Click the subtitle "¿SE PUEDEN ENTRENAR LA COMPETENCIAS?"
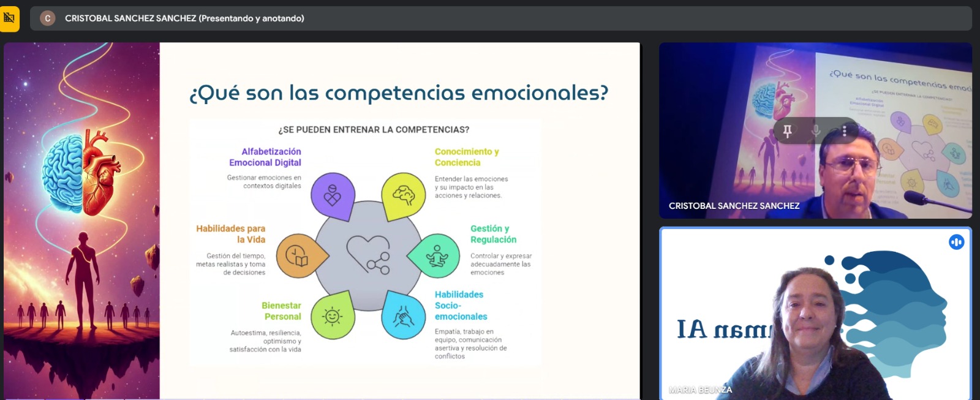 (374, 130)
